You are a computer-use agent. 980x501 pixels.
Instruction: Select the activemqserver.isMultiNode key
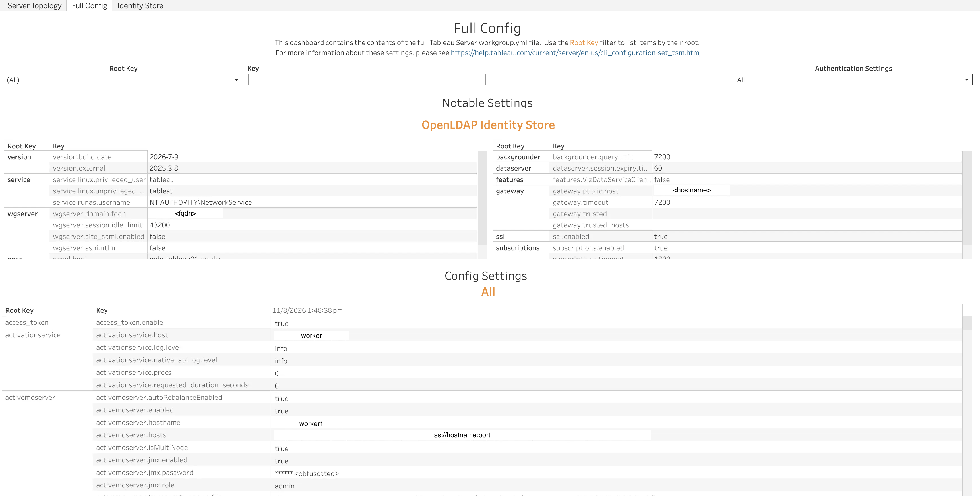click(x=142, y=448)
